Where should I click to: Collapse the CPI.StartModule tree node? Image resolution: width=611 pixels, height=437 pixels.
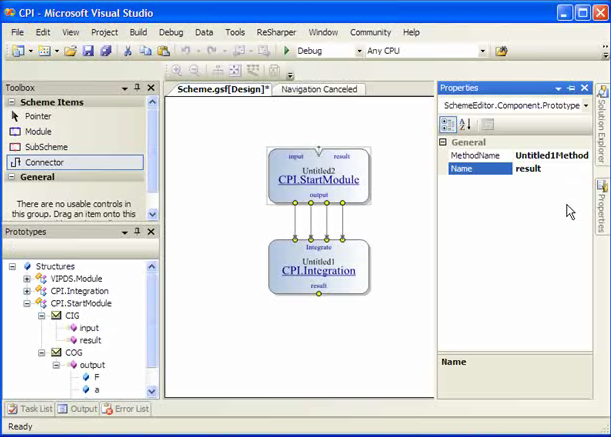[x=27, y=303]
